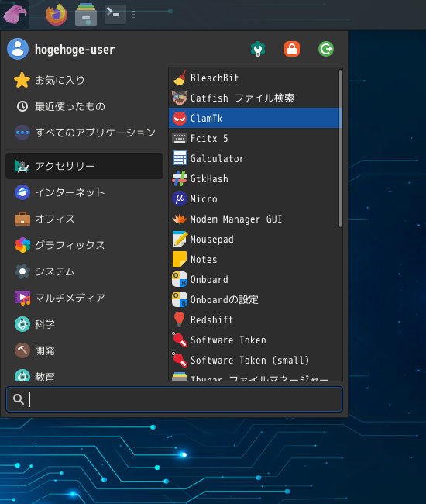Click the hogehoge-user name label
The height and width of the screenshot is (504, 426).
74,49
